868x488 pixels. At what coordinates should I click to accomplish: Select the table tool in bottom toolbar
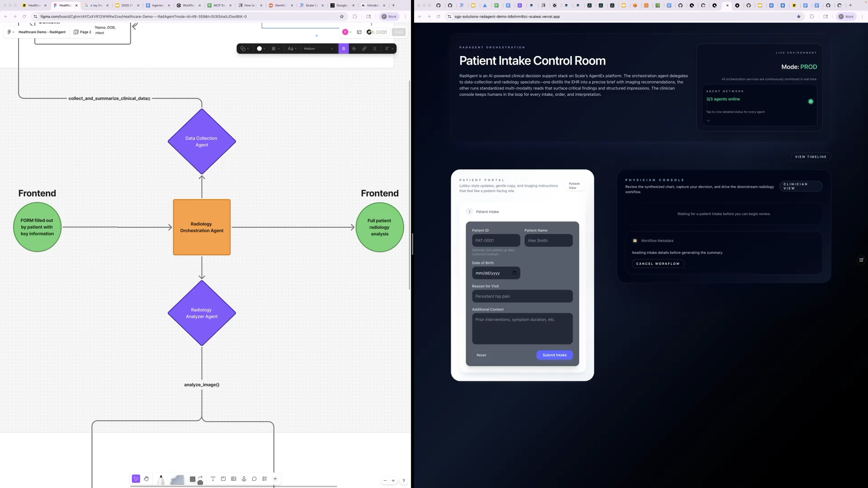coord(234,479)
